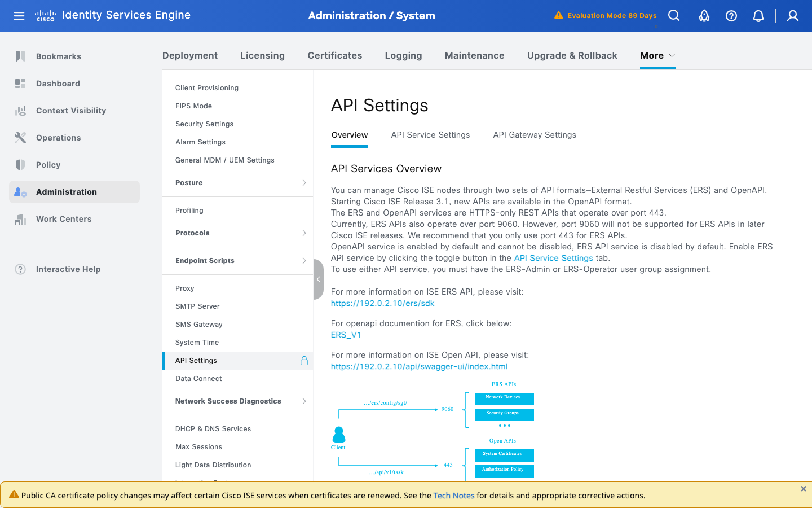Open the Overview tab
Screen dimensions: 812x508
point(350,135)
